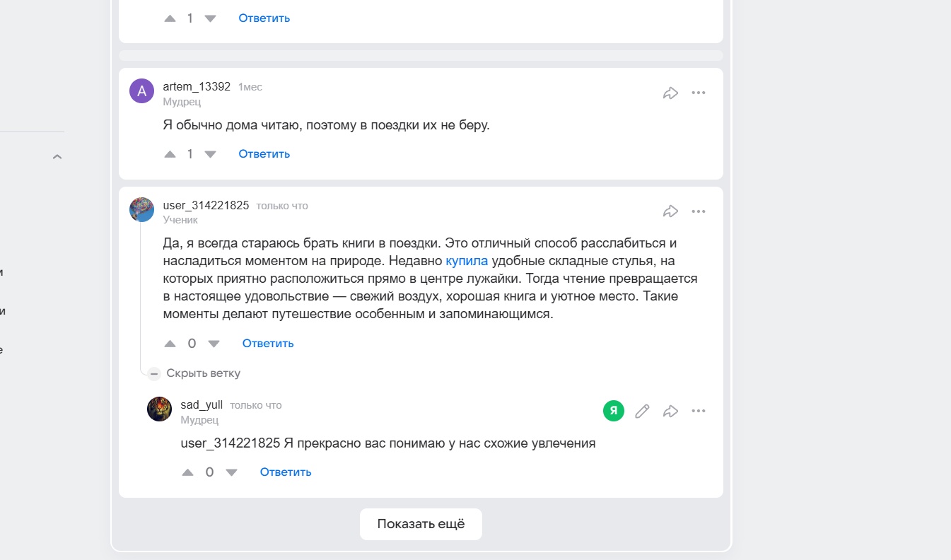Viewport: 951px width, 560px height.
Task: Click the collapse chevron in the left sidebar
Action: 57,156
